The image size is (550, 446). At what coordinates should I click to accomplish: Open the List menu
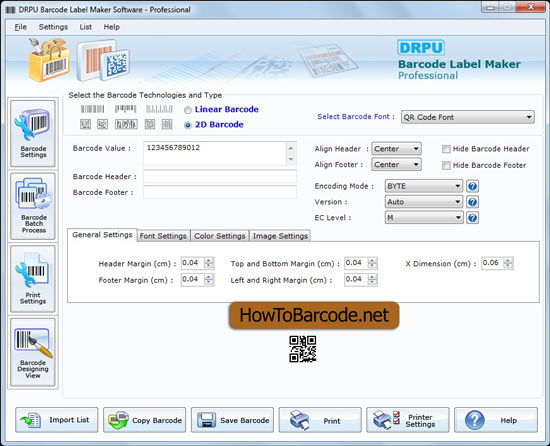(86, 27)
